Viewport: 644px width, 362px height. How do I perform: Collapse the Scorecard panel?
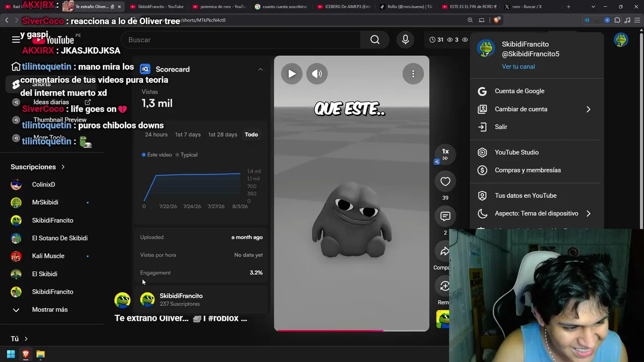(260, 69)
